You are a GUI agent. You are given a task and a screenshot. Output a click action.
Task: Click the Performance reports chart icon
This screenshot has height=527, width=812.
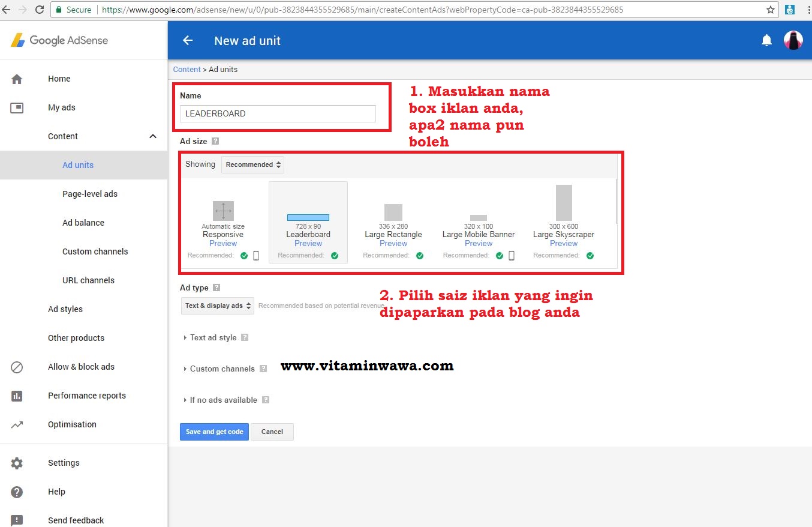point(17,396)
